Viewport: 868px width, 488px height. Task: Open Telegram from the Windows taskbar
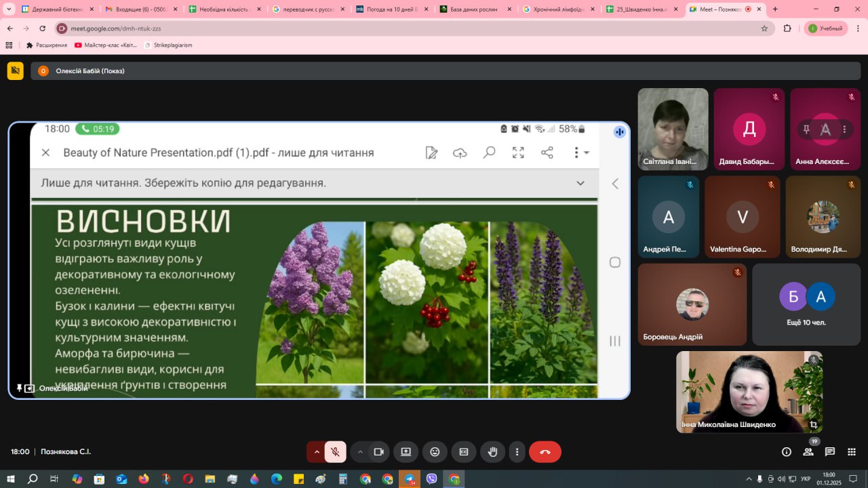[x=410, y=479]
